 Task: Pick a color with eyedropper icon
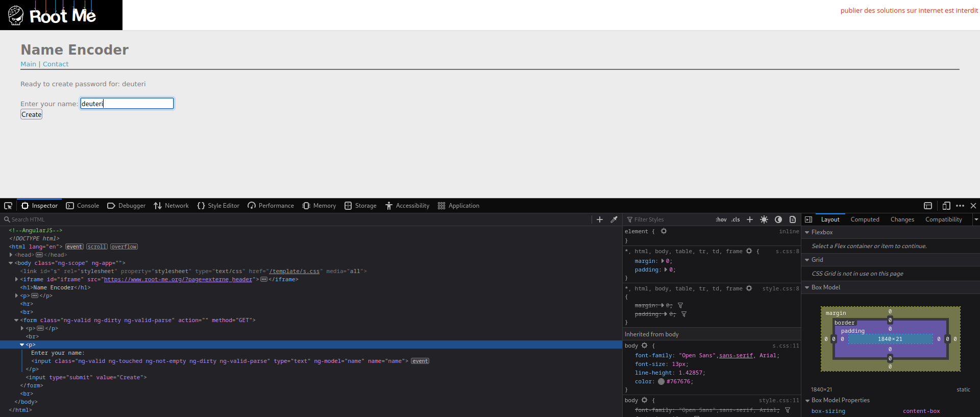[x=614, y=219]
